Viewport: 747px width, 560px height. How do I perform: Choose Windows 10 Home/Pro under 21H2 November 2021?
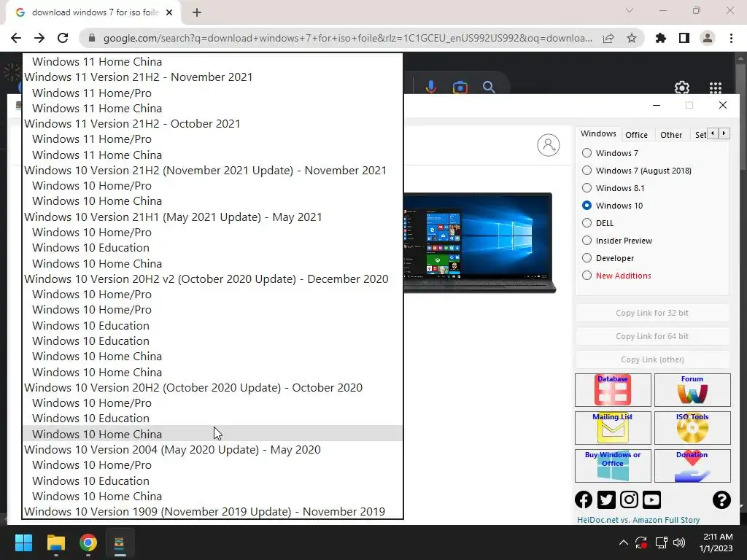pos(213,185)
